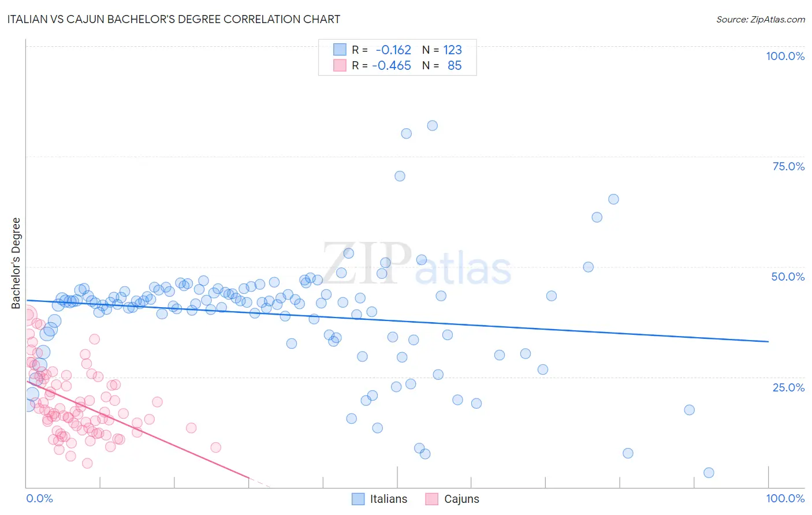Click the 100.0% y-axis label
This screenshot has width=812, height=515.
tap(785, 56)
